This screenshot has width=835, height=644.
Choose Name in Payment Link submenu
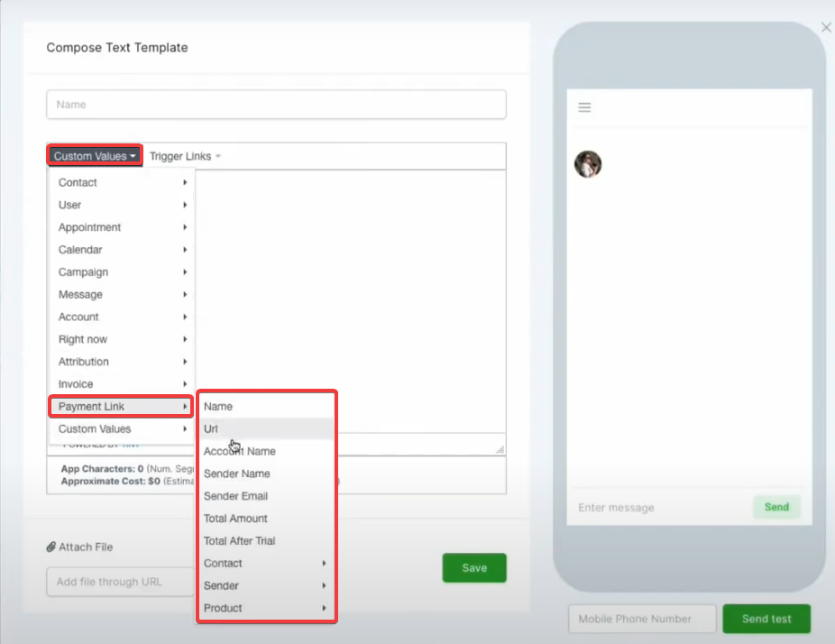point(267,407)
